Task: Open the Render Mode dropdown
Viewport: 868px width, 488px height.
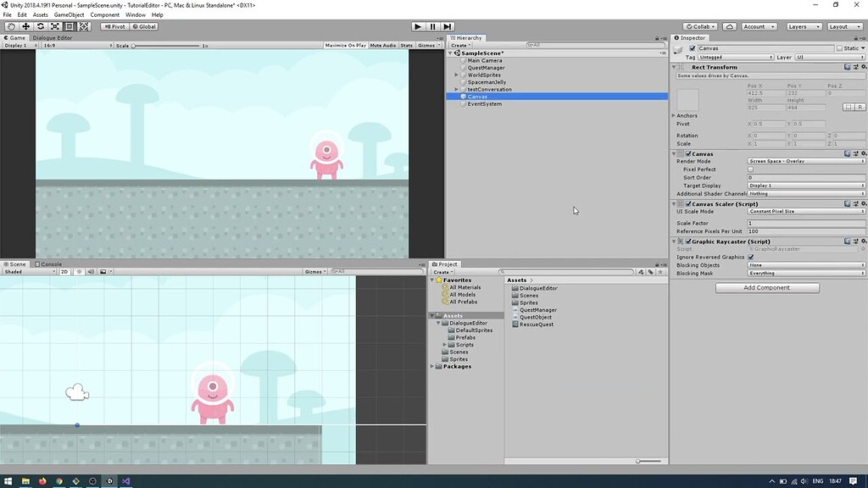Action: tap(805, 161)
